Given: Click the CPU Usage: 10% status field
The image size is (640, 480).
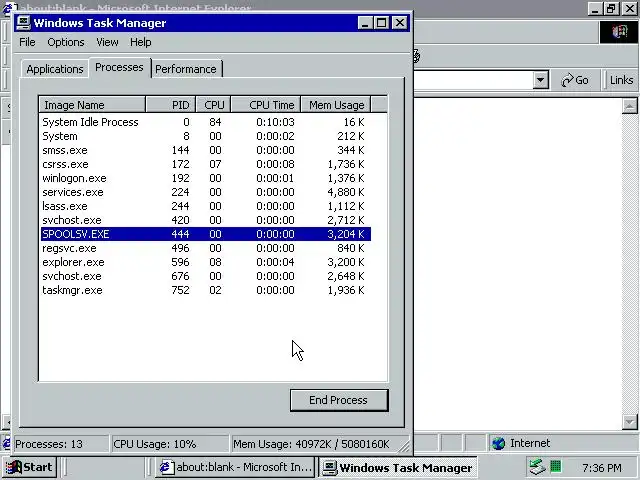Looking at the screenshot, I should (x=169, y=444).
